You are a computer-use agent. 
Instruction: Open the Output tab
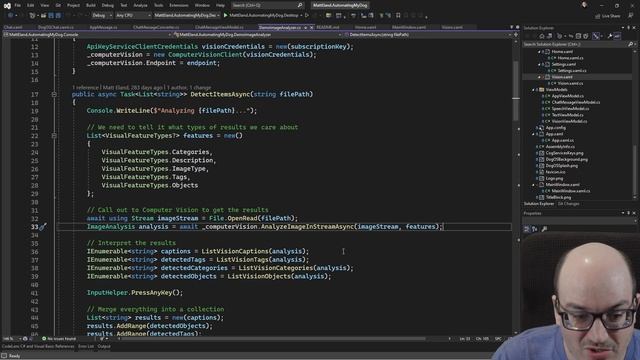click(x=104, y=347)
